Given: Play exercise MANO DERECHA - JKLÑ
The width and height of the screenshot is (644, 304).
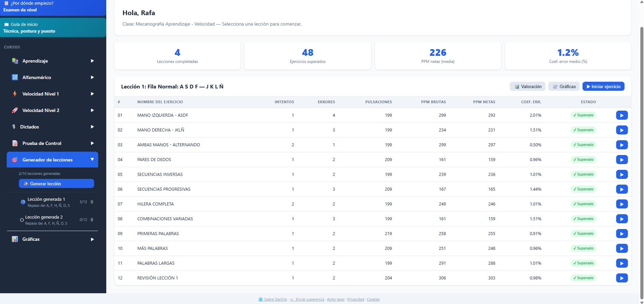Looking at the screenshot, I should pyautogui.click(x=622, y=130).
